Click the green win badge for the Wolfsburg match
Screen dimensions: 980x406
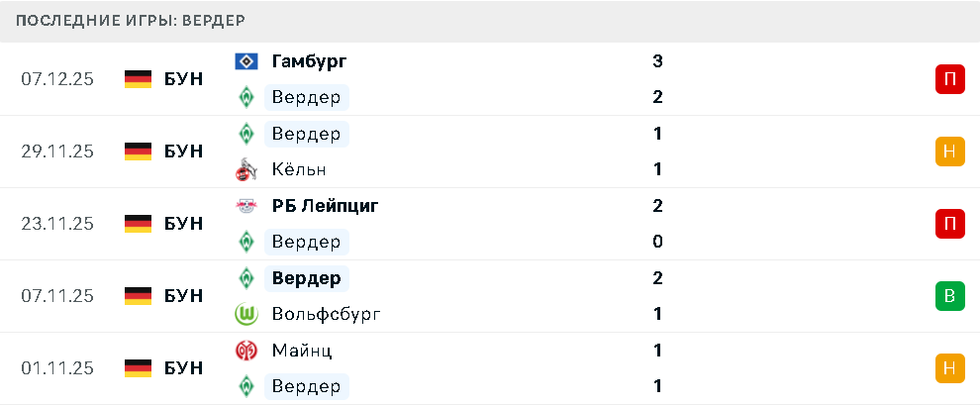949,296
